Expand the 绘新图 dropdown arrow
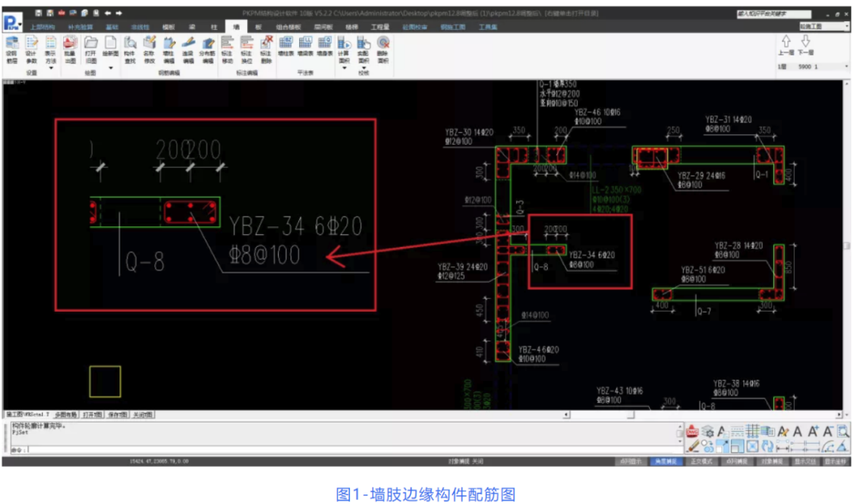Screen dimensions: 855x504 tap(111, 68)
